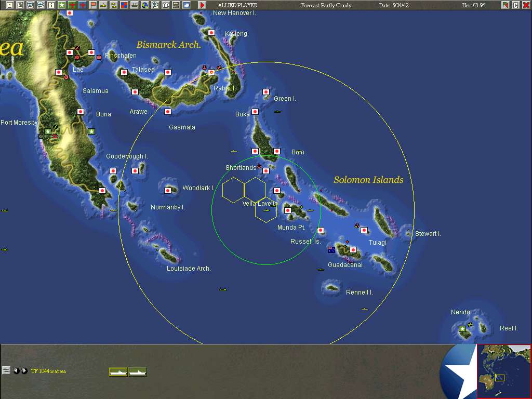Go to previous task force with left arrow
The height and width of the screenshot is (399, 532).
click(16, 370)
